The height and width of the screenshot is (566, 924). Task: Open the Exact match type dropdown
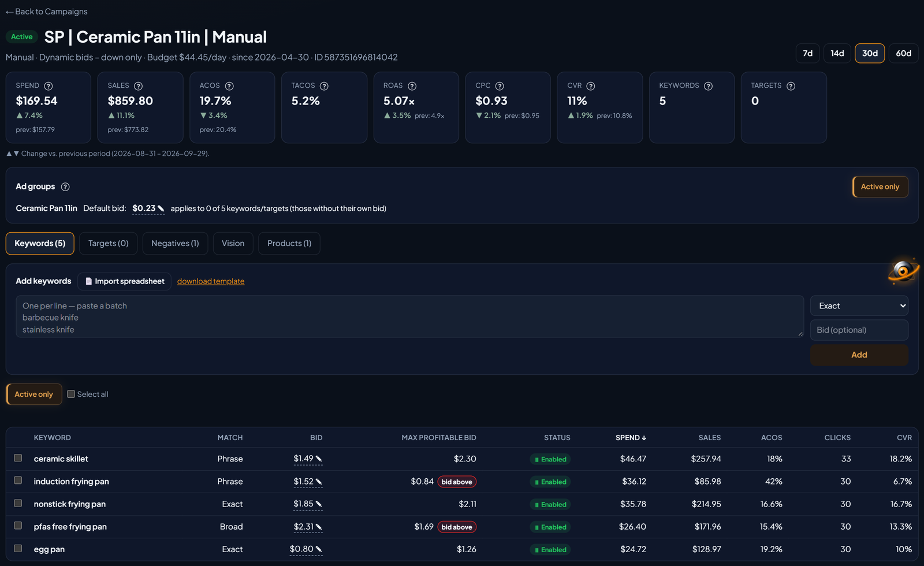pyautogui.click(x=859, y=306)
